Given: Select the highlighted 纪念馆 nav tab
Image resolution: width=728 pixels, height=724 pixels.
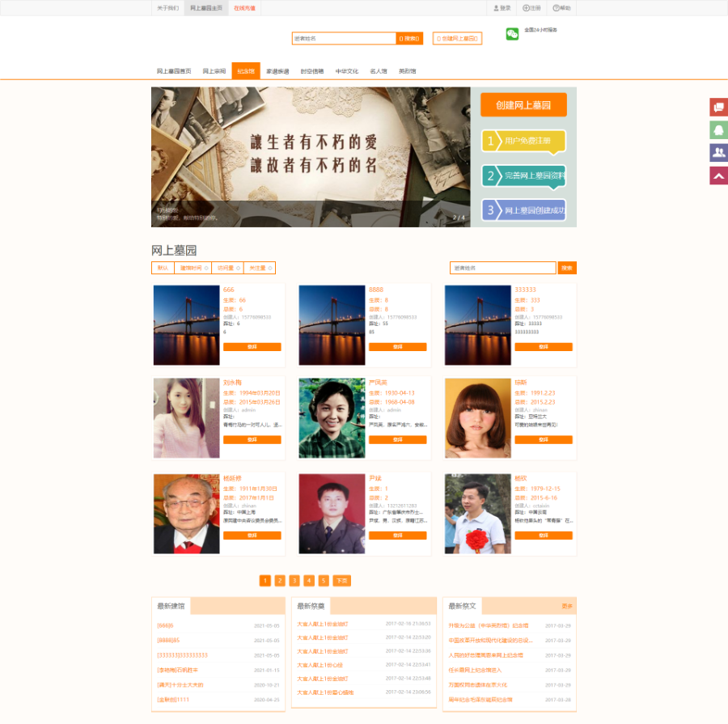Looking at the screenshot, I should point(246,71).
